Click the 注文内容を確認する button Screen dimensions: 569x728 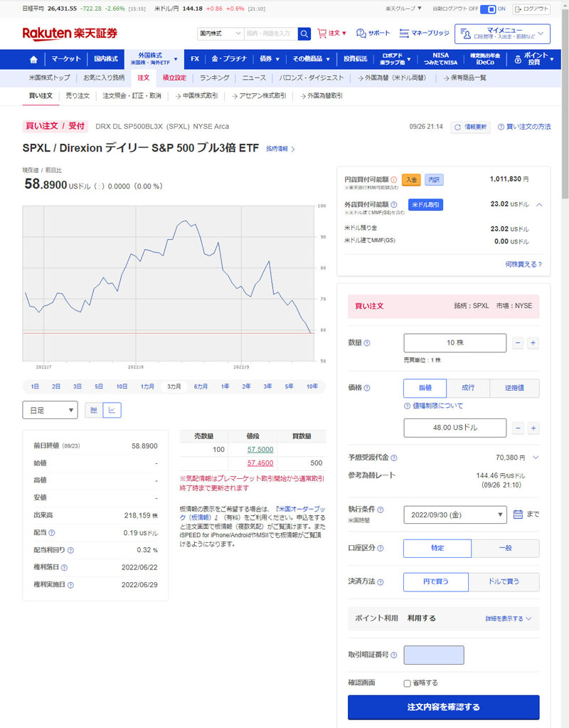click(443, 707)
